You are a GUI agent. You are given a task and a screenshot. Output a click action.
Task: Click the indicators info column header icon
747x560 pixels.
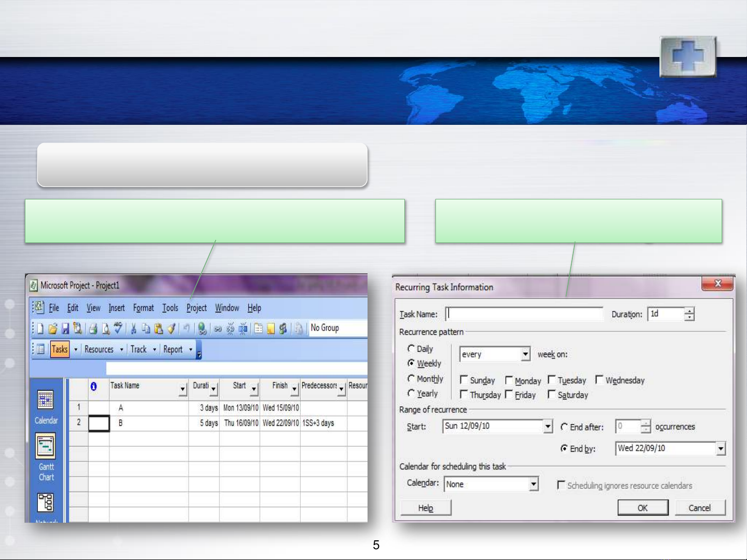[93, 386]
